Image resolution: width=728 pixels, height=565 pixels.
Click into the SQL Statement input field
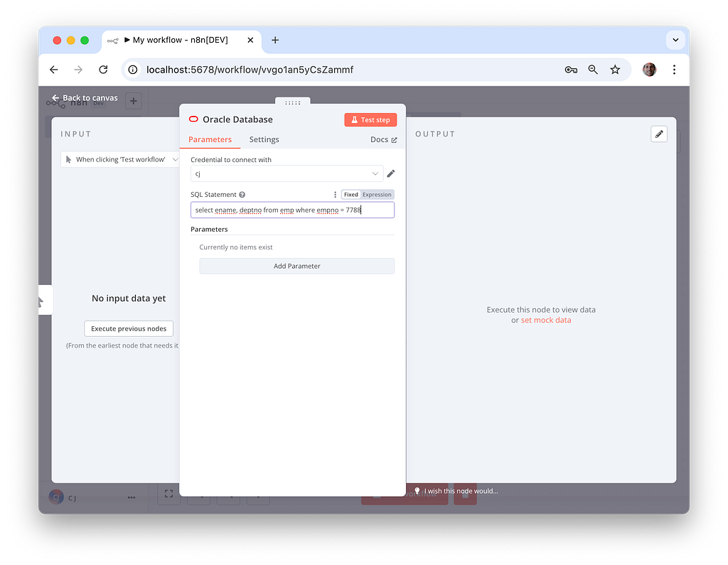pyautogui.click(x=292, y=210)
